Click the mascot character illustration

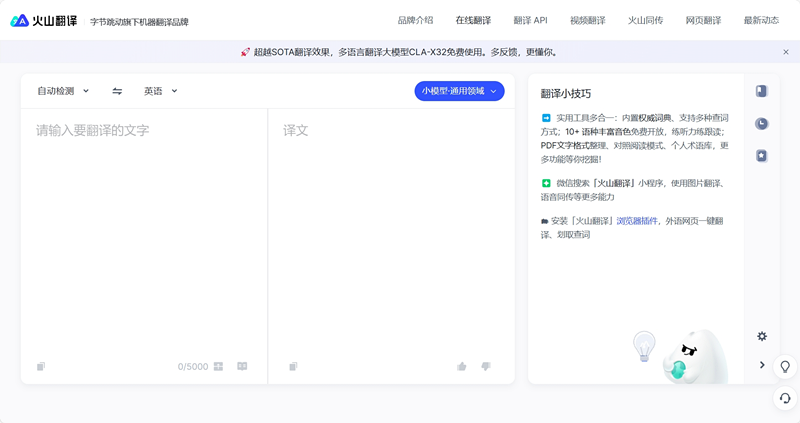coord(695,357)
